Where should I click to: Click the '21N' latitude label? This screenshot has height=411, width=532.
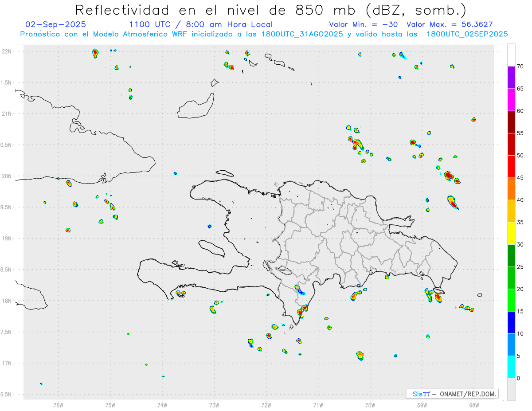(x=8, y=114)
